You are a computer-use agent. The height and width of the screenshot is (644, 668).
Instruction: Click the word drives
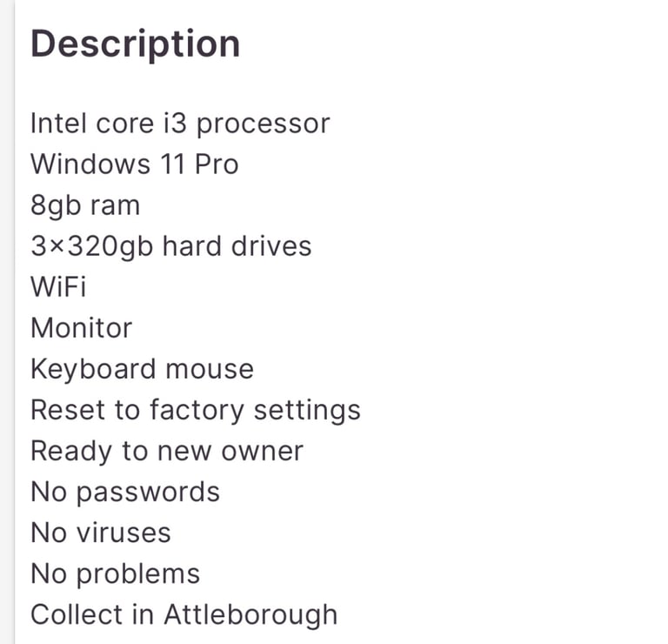tap(271, 246)
